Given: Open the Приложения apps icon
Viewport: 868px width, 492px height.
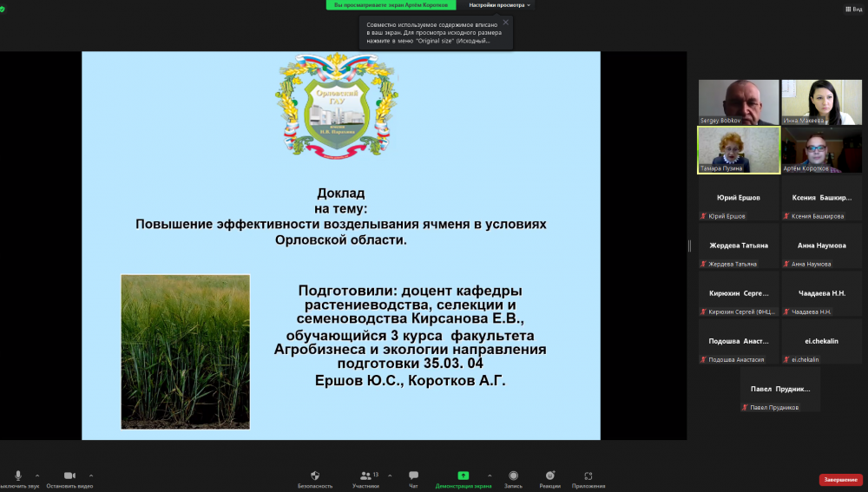Looking at the screenshot, I should tap(589, 476).
